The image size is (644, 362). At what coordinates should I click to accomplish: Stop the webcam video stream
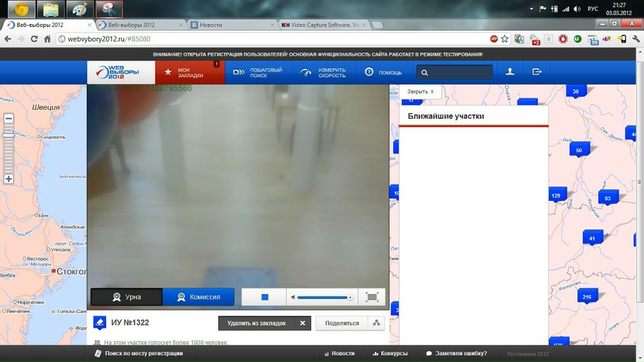pyautogui.click(x=264, y=297)
